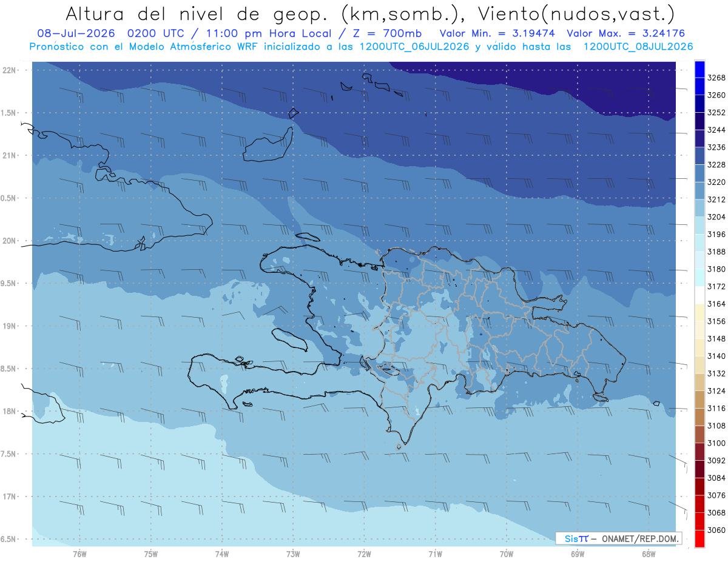
Task: Click the '17N' latitude label
Action: coord(10,497)
